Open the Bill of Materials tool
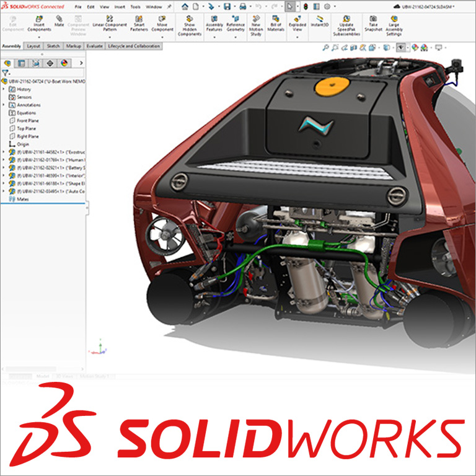Screen dimensions: 476x476 pos(276,24)
